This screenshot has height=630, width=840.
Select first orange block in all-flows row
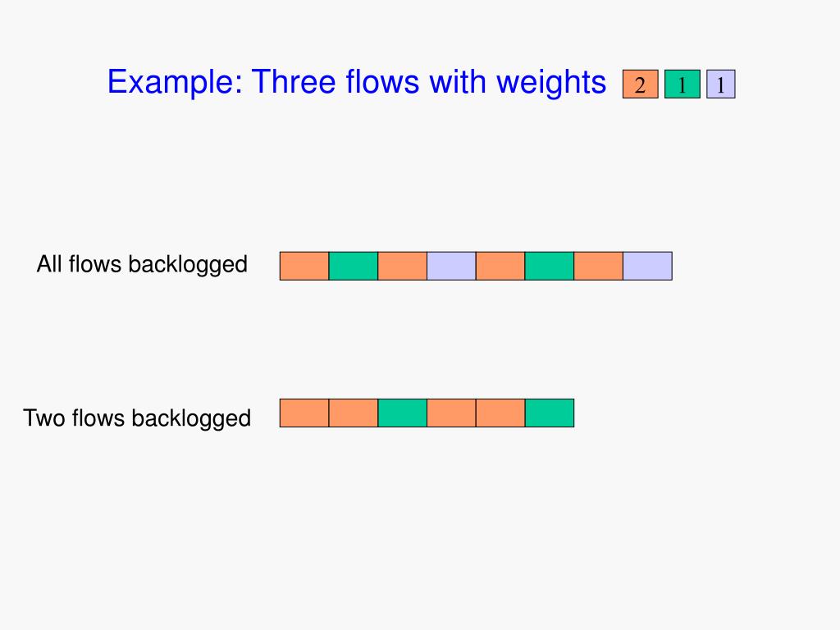(x=304, y=266)
